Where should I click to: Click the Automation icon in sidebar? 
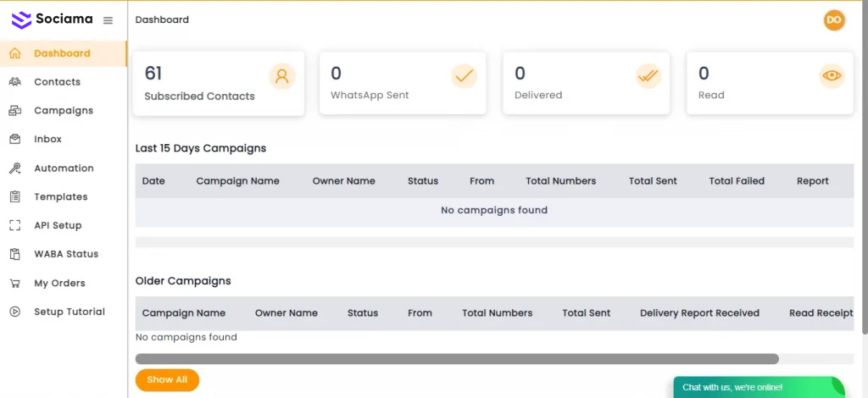(x=15, y=169)
